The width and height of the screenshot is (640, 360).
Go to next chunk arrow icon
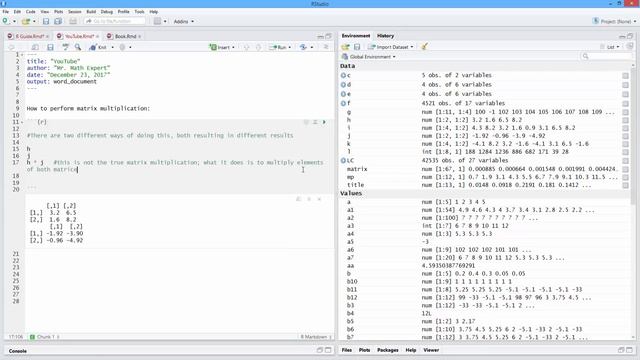pyautogui.click(x=258, y=47)
